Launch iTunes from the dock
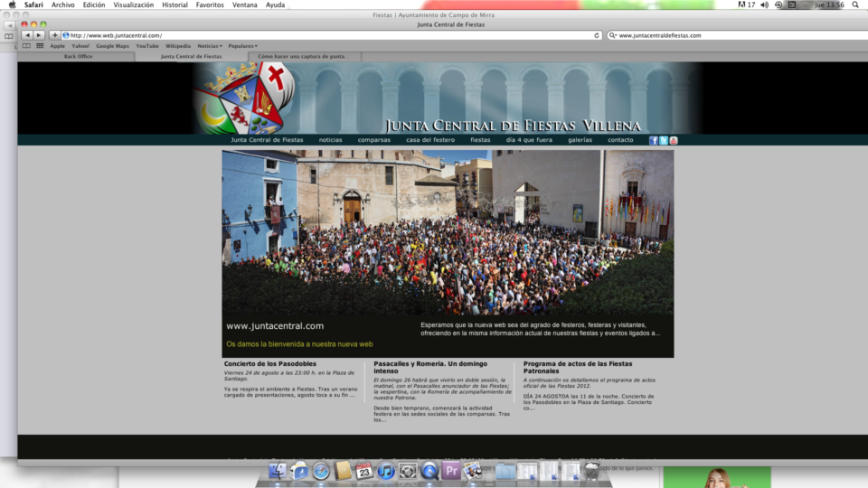 386,471
